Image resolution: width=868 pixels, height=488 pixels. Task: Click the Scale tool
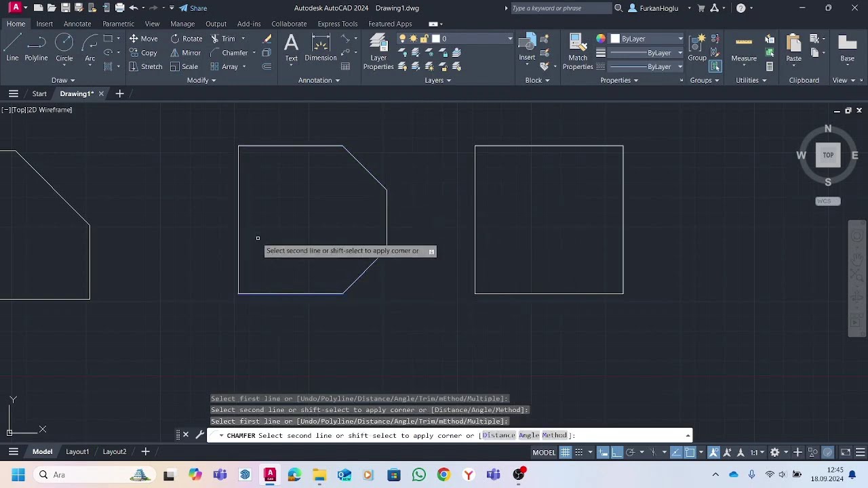(184, 66)
